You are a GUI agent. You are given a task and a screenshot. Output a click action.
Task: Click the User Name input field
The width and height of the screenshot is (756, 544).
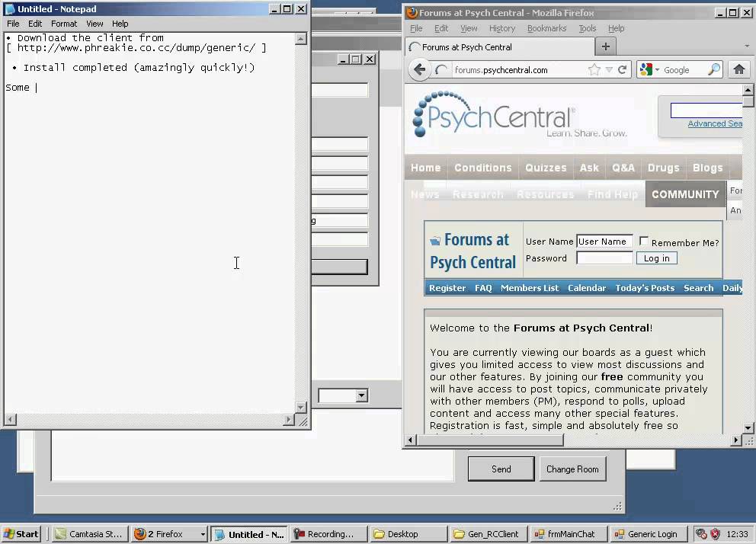(604, 242)
